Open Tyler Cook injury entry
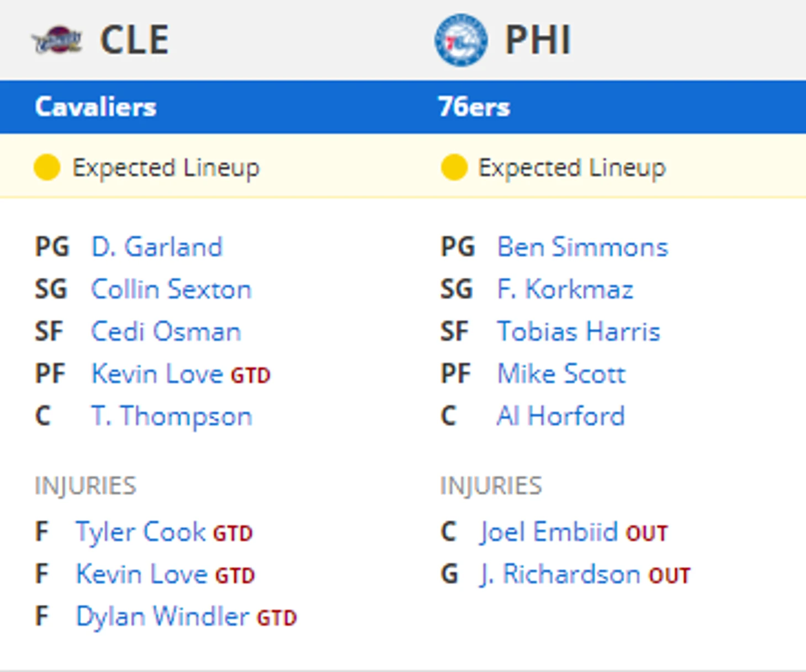Image resolution: width=806 pixels, height=672 pixels. [x=141, y=532]
